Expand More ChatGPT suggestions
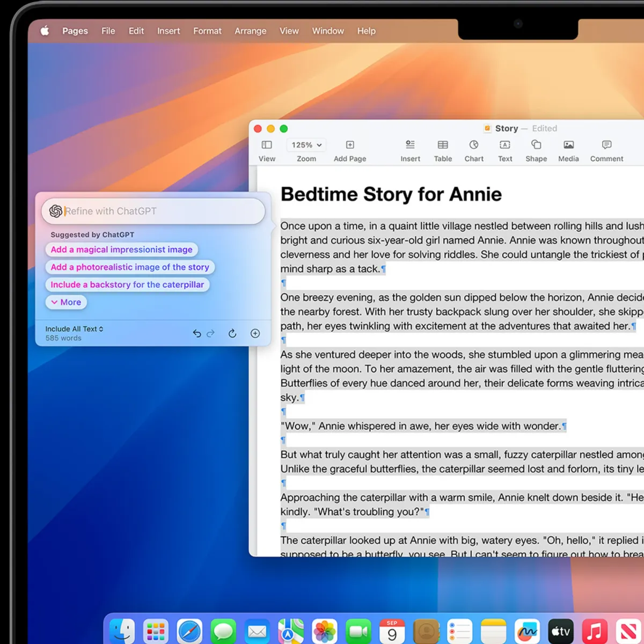 point(65,302)
